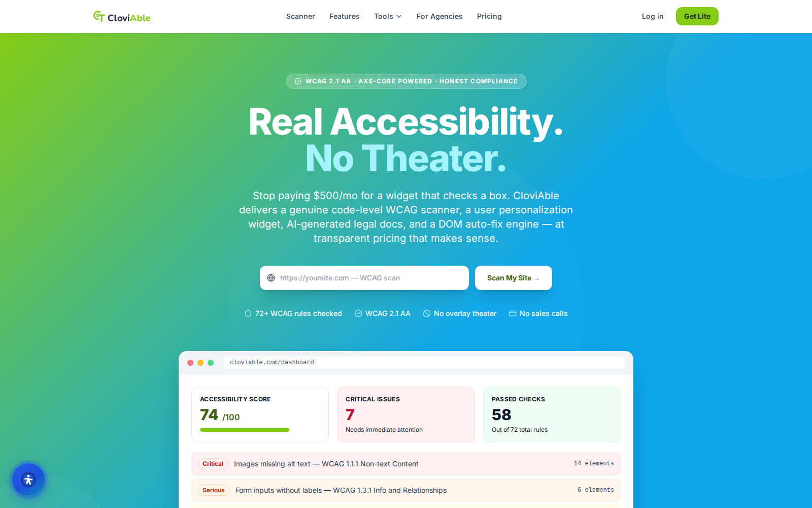Focus the website URL input field
Viewport: 812px width, 508px height.
point(364,278)
